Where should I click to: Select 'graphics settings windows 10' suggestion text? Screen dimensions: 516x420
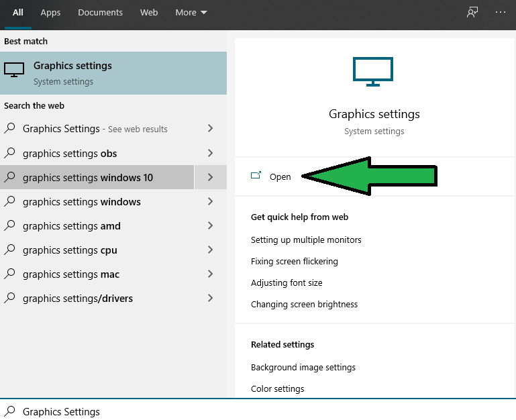point(88,178)
